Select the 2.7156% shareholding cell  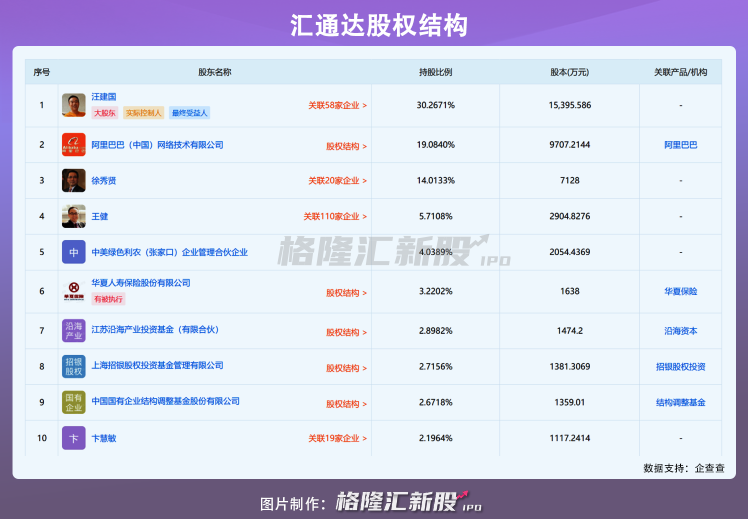coord(436,366)
